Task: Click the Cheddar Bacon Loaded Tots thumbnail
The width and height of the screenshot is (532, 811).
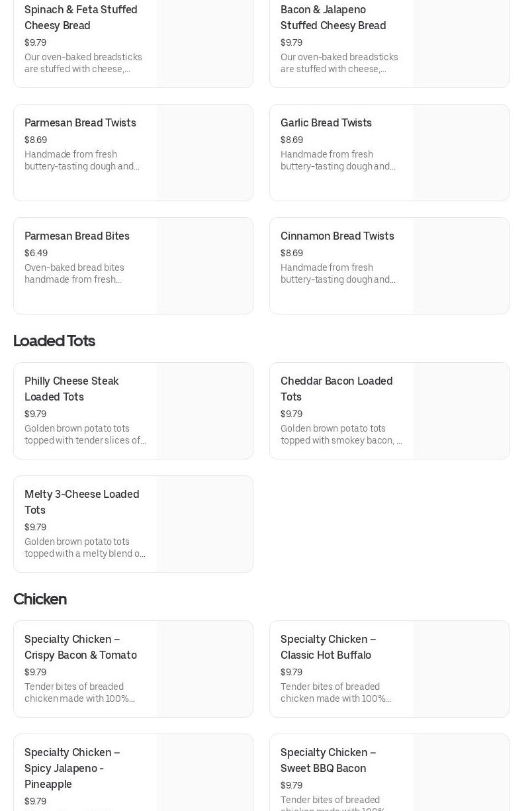Action: click(x=461, y=411)
